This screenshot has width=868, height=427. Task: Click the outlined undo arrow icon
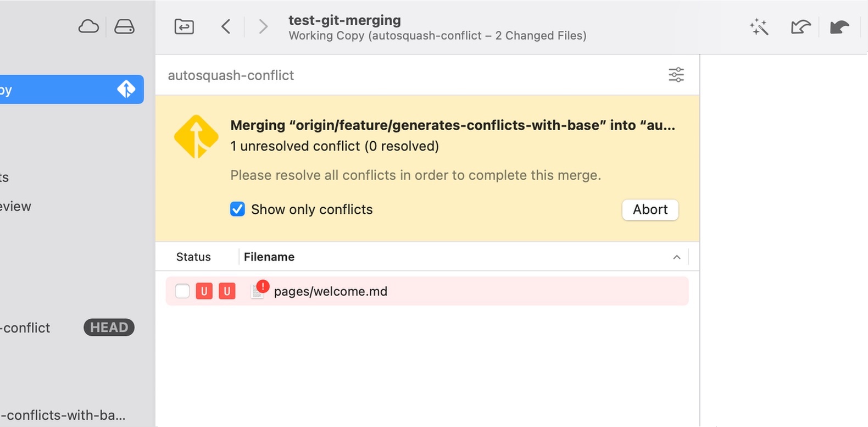(x=800, y=27)
